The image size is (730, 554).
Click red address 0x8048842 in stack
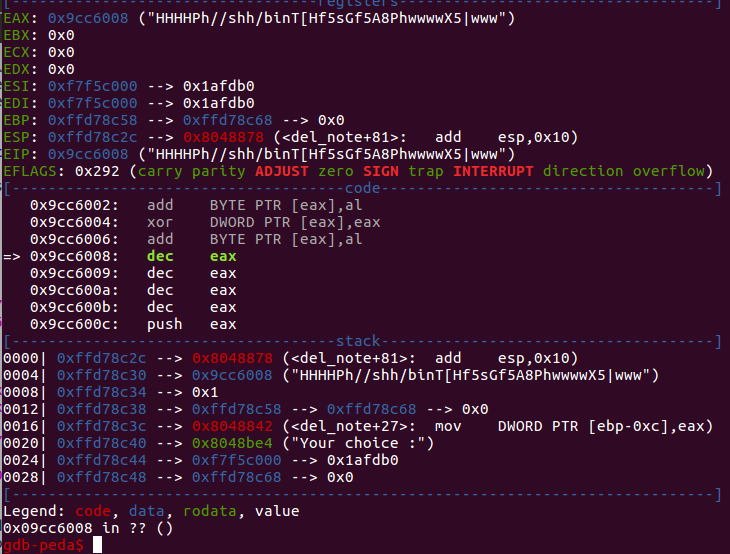(x=232, y=426)
